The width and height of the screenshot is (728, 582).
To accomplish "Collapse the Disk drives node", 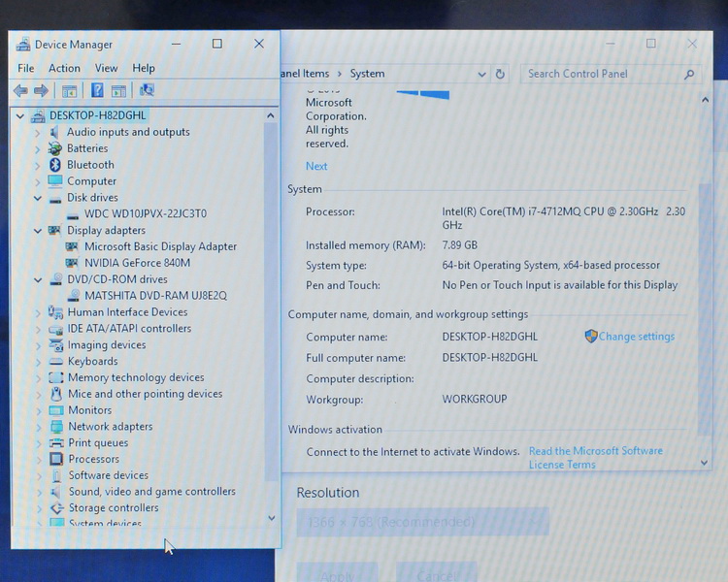I will (x=38, y=198).
